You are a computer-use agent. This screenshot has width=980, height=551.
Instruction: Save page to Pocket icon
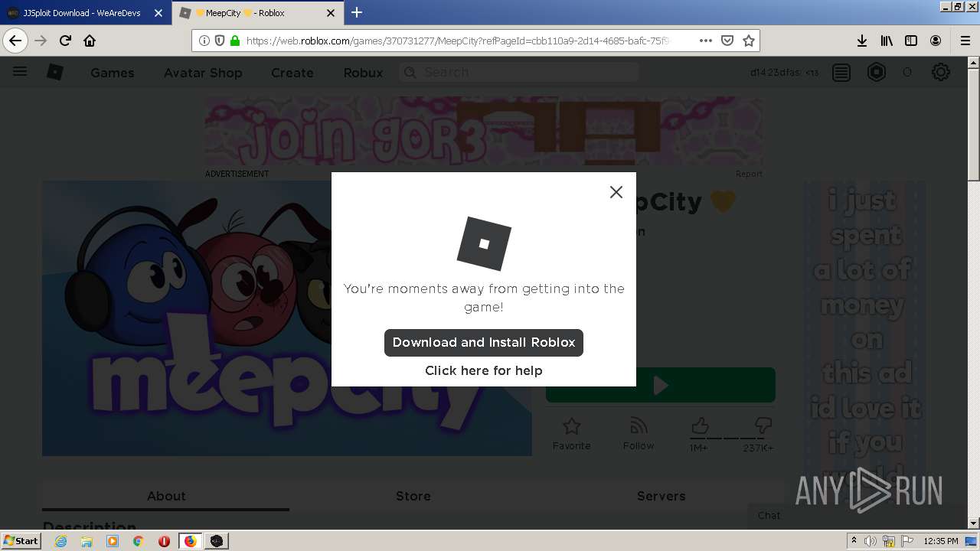tap(727, 41)
